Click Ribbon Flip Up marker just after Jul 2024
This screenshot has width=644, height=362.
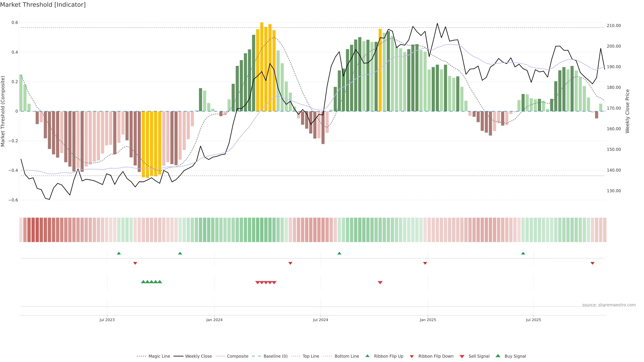[339, 253]
